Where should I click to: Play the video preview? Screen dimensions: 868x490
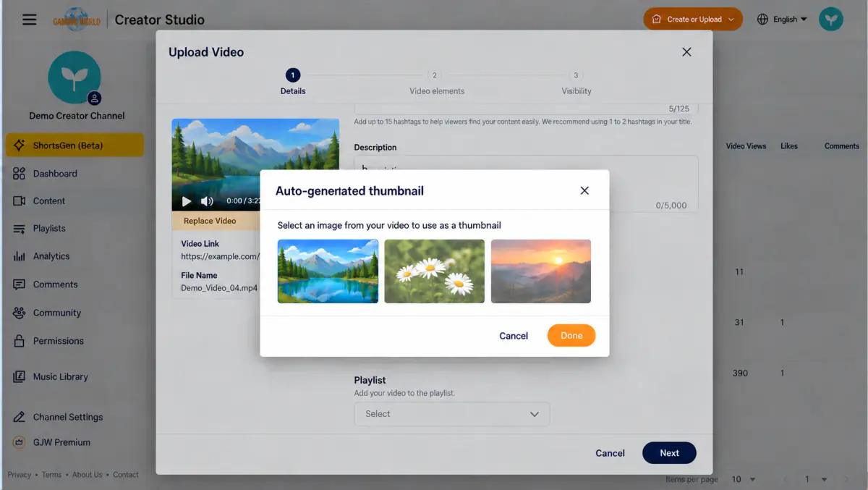(x=187, y=201)
